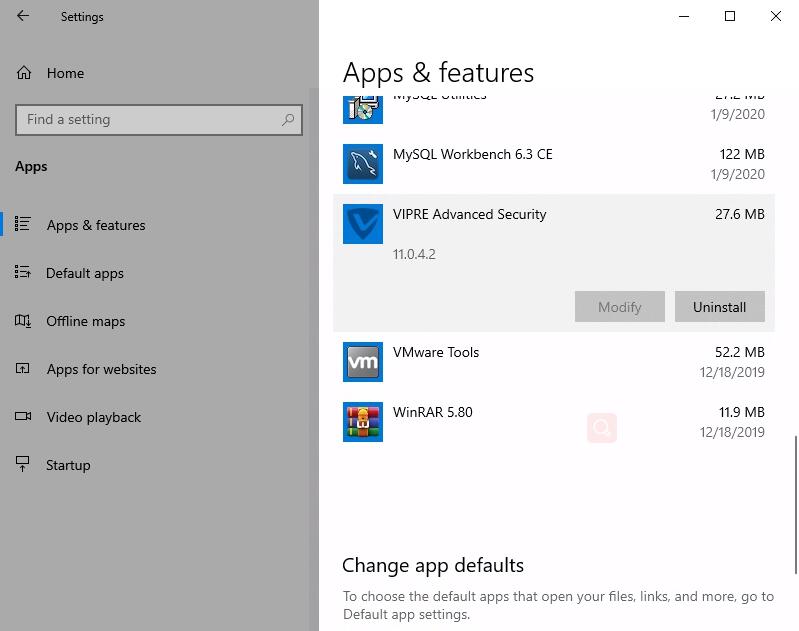Select the Offline maps icon
This screenshot has width=799, height=631.
(23, 321)
